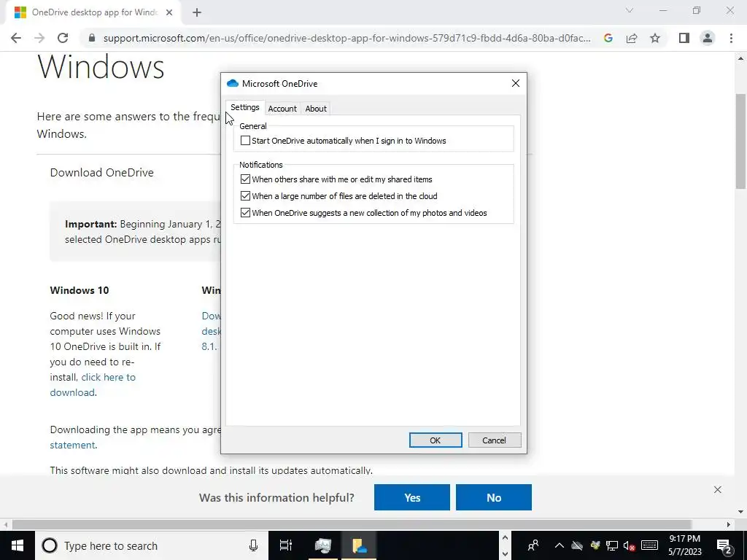Click the lock icon beside the URL

92,38
